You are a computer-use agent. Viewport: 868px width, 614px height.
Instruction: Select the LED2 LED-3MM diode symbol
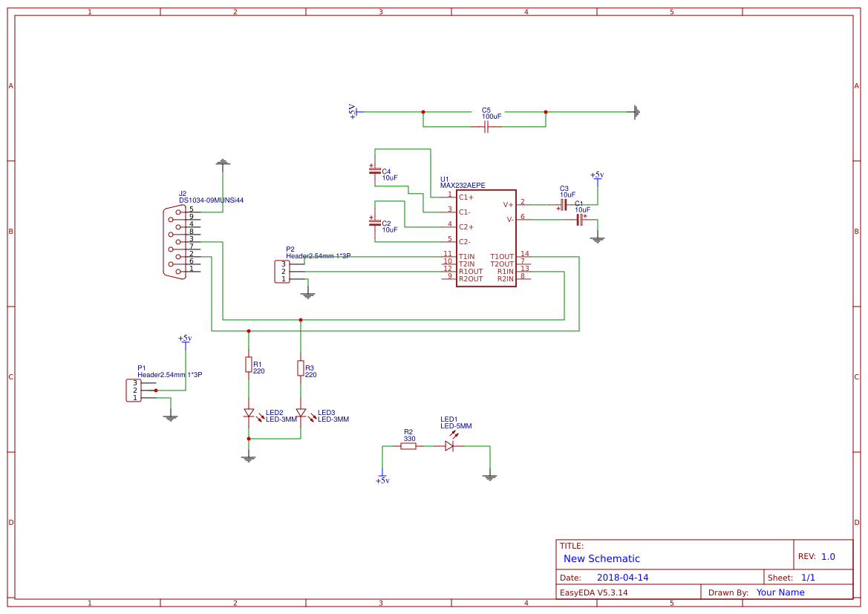point(249,414)
